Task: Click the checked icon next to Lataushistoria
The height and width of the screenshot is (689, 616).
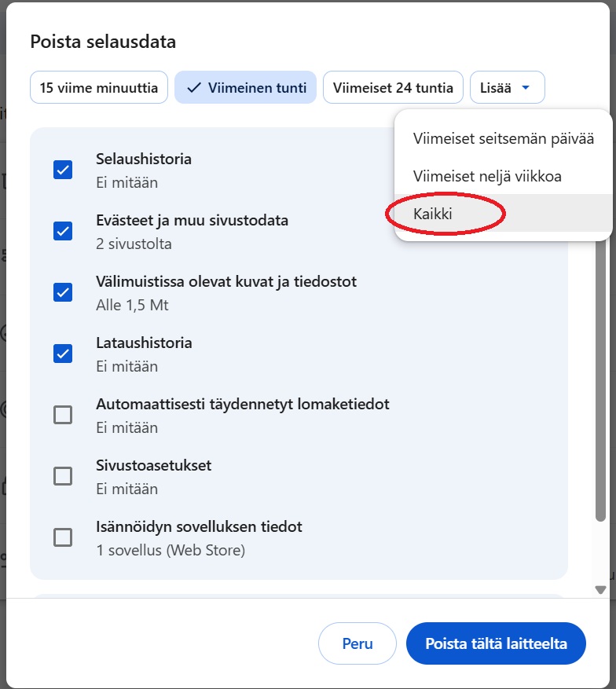Action: [63, 353]
